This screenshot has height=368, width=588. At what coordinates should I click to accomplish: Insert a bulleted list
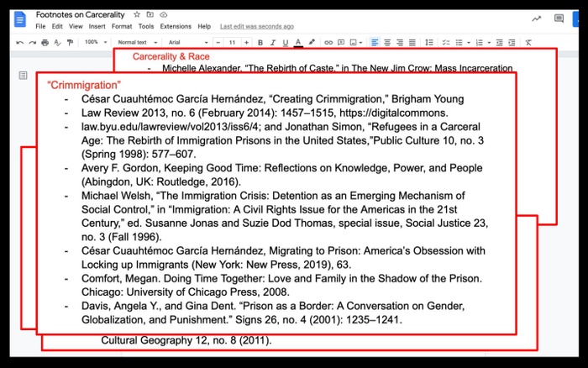pos(459,43)
